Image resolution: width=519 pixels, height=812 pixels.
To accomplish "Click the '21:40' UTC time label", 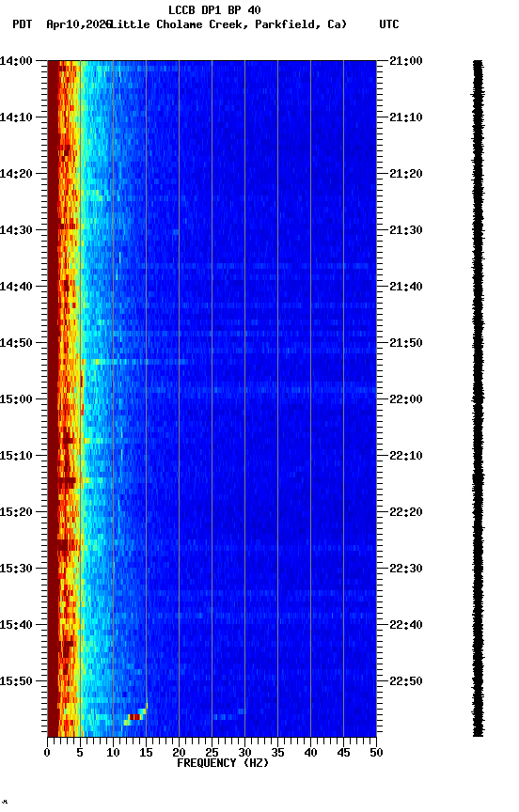I will pyautogui.click(x=406, y=287).
